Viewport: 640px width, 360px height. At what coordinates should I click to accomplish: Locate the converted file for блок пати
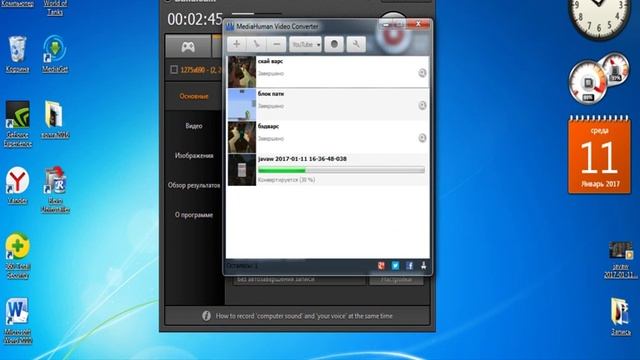pos(422,105)
